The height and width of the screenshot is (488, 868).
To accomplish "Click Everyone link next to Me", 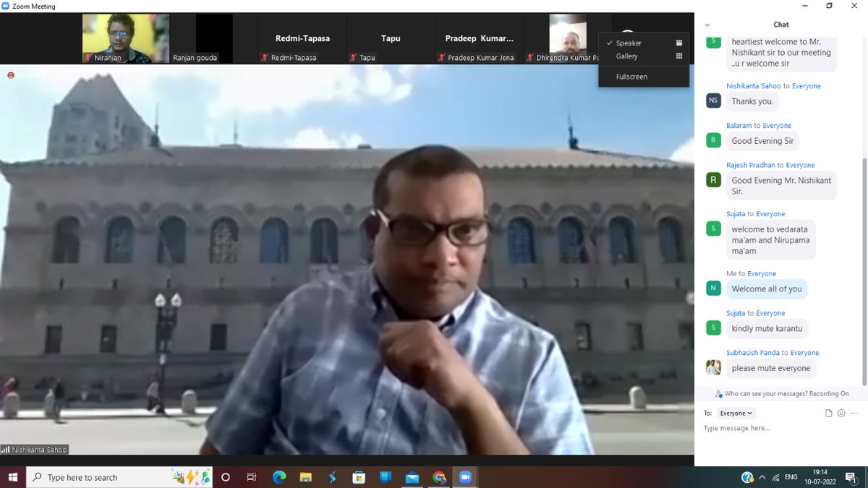I will [762, 273].
